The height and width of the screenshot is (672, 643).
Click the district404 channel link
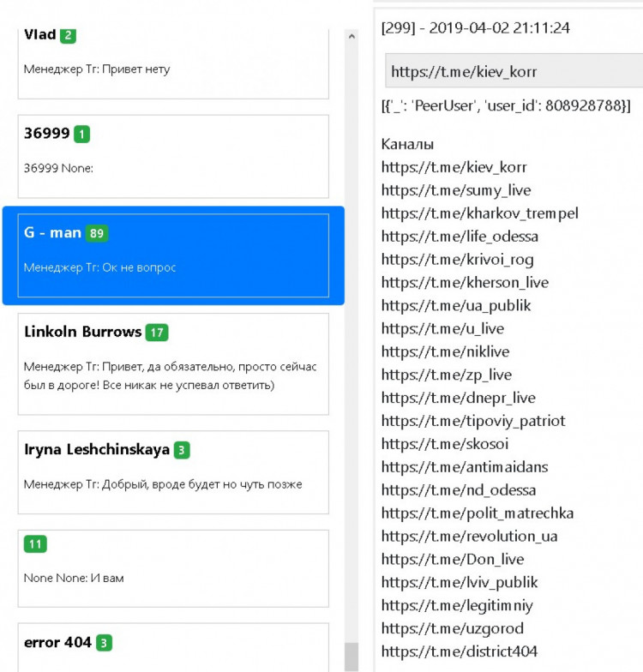pyautogui.click(x=460, y=651)
